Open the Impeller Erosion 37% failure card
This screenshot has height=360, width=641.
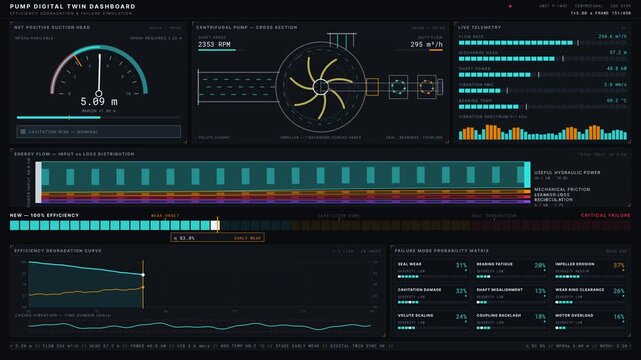point(589,271)
